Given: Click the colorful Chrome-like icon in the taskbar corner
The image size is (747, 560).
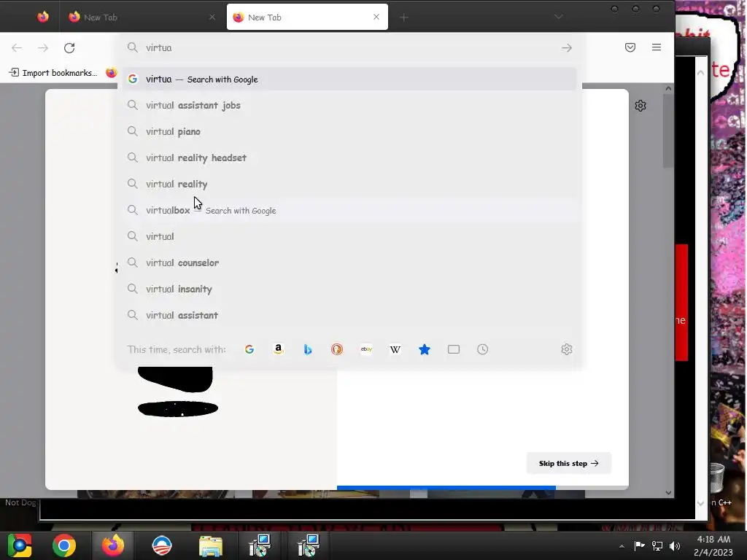Looking at the screenshot, I should coord(19,545).
